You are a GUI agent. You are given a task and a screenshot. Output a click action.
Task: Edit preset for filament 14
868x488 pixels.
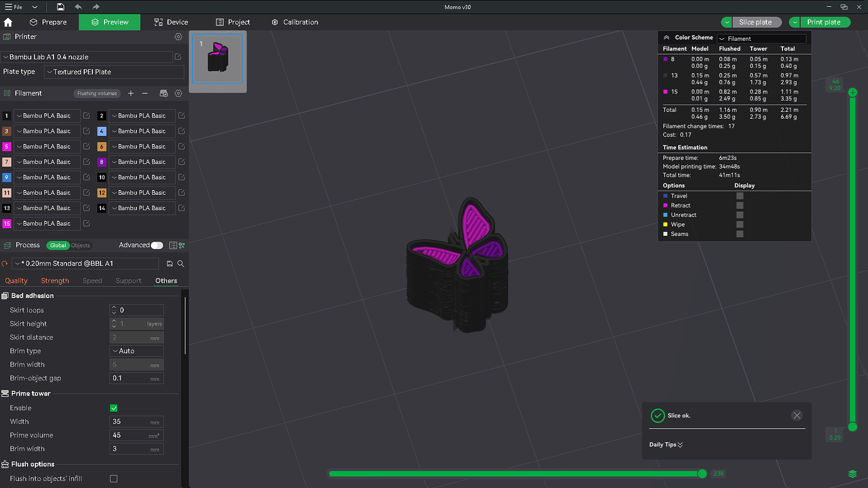point(182,208)
